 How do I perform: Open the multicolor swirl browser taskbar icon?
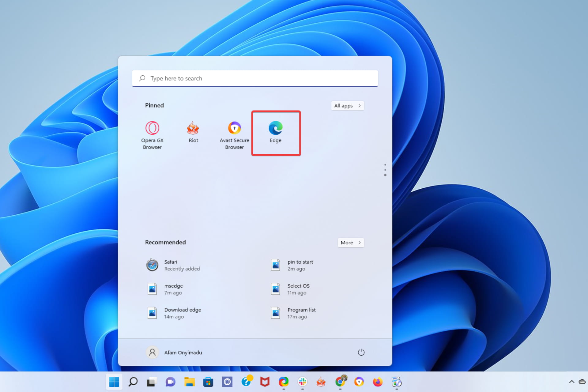pyautogui.click(x=284, y=382)
